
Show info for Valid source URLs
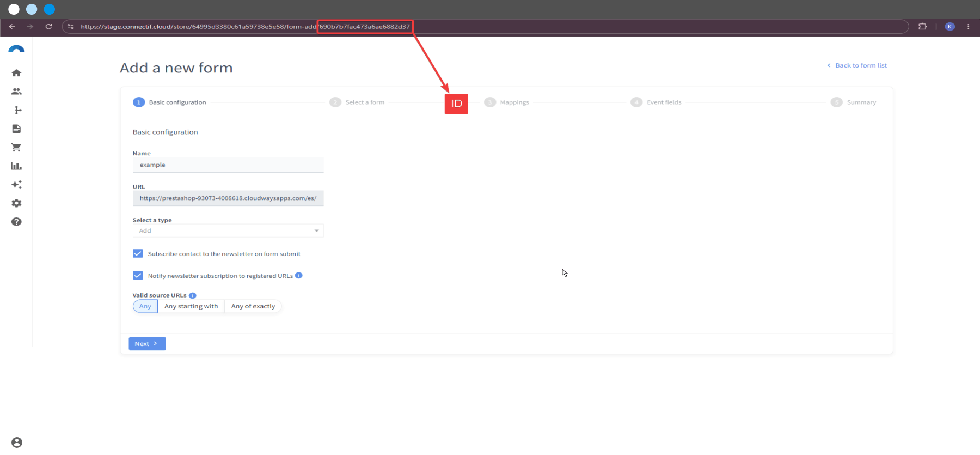(193, 295)
